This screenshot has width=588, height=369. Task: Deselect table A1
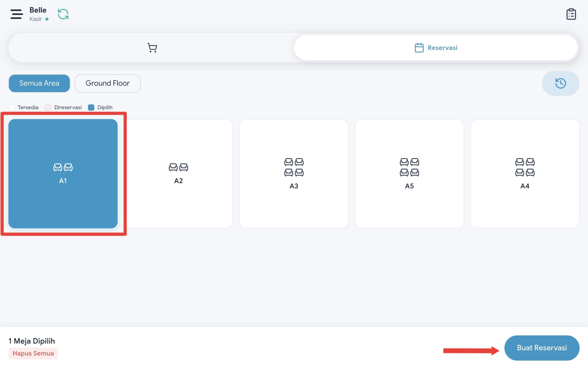pyautogui.click(x=63, y=173)
